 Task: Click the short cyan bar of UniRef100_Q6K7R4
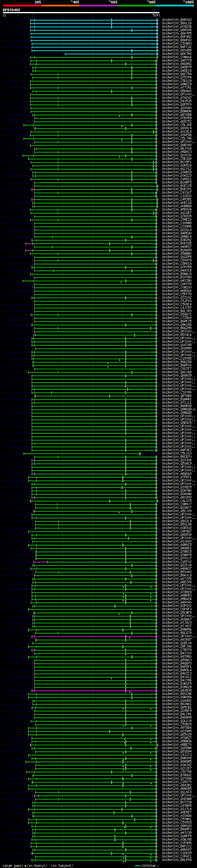(111, 54)
